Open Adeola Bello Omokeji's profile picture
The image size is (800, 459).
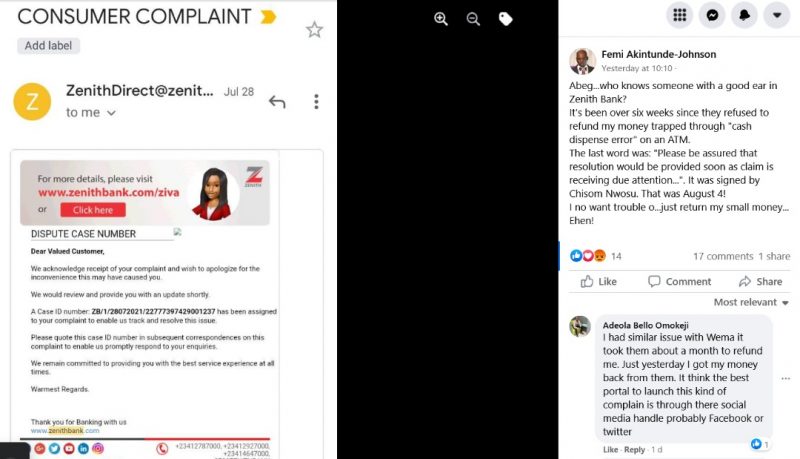(x=580, y=326)
